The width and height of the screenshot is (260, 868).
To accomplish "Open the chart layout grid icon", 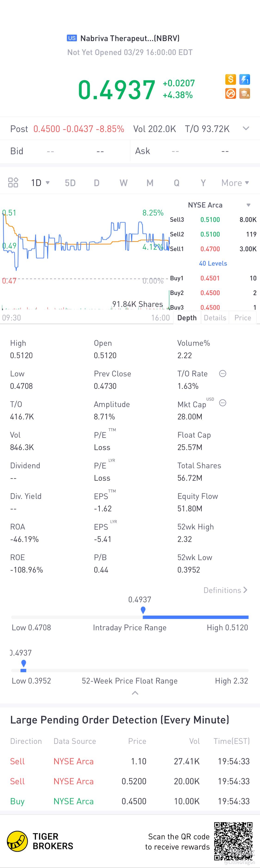I will [x=13, y=183].
